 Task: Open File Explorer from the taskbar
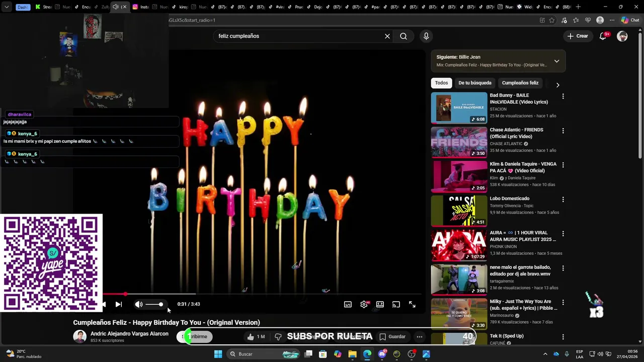click(x=352, y=354)
